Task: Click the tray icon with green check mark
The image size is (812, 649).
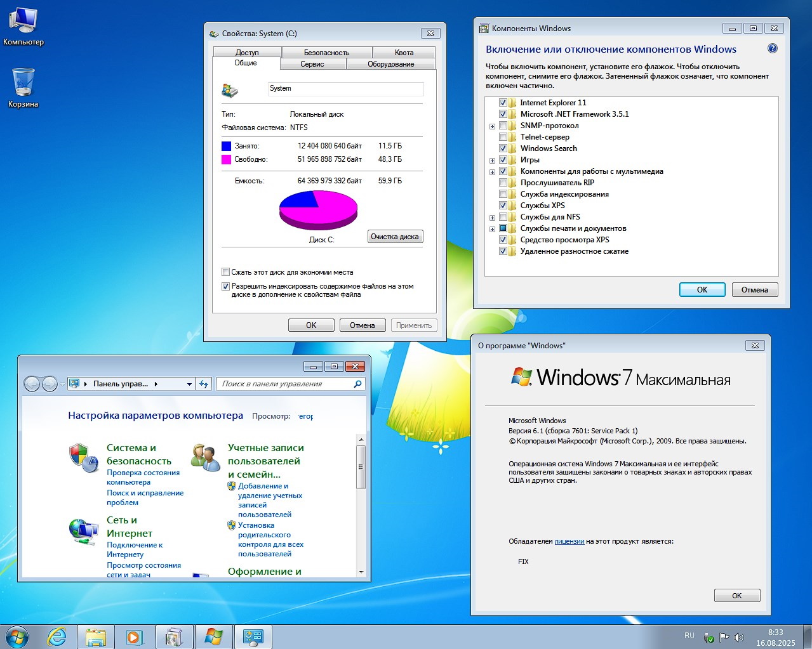Action: click(x=710, y=637)
